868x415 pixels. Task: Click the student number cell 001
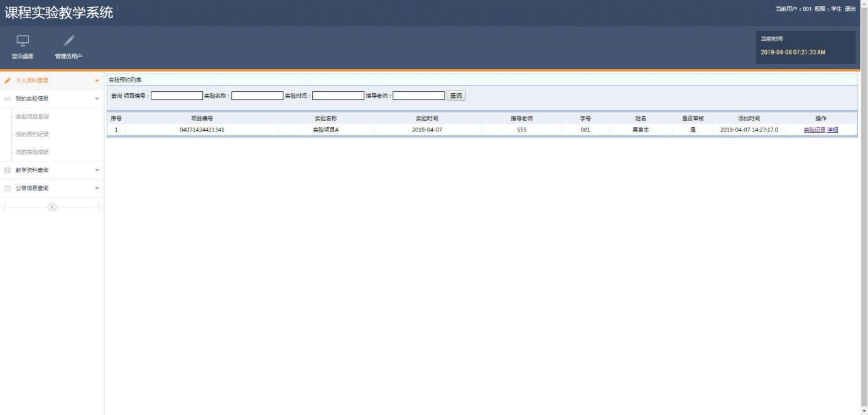pos(585,130)
